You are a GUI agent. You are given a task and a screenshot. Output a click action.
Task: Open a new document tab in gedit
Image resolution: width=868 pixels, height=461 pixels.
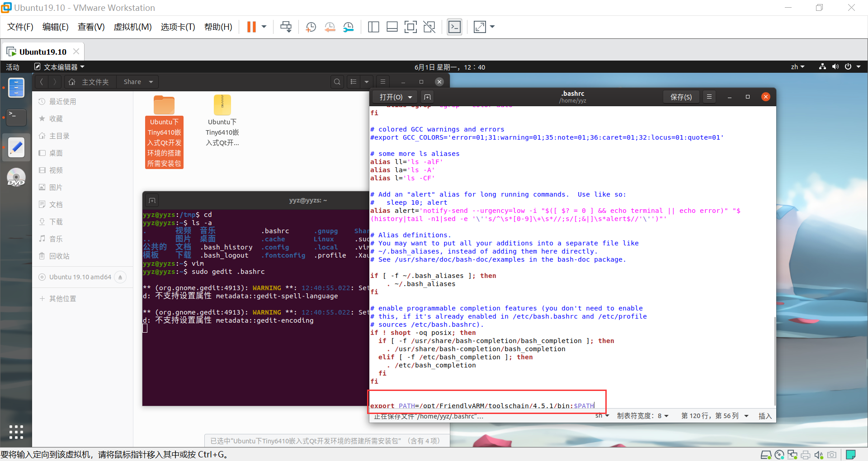click(427, 96)
